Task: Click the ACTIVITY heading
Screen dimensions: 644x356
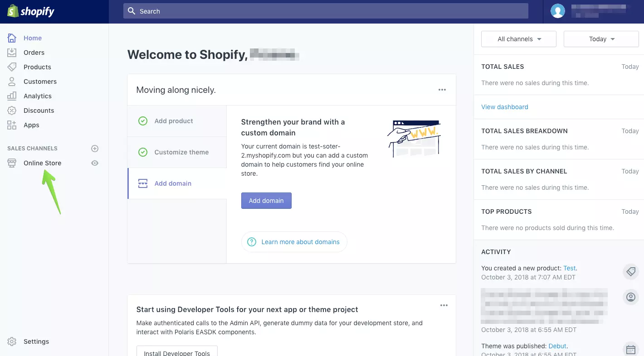Action: click(x=496, y=252)
